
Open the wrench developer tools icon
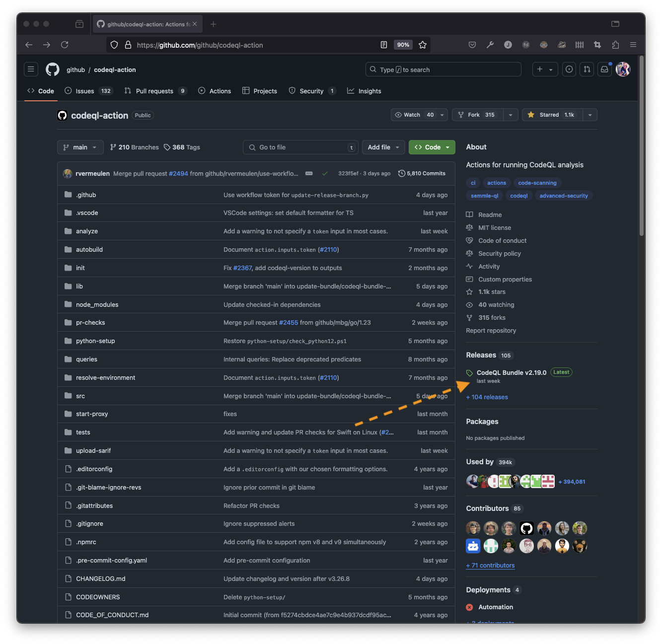(490, 45)
